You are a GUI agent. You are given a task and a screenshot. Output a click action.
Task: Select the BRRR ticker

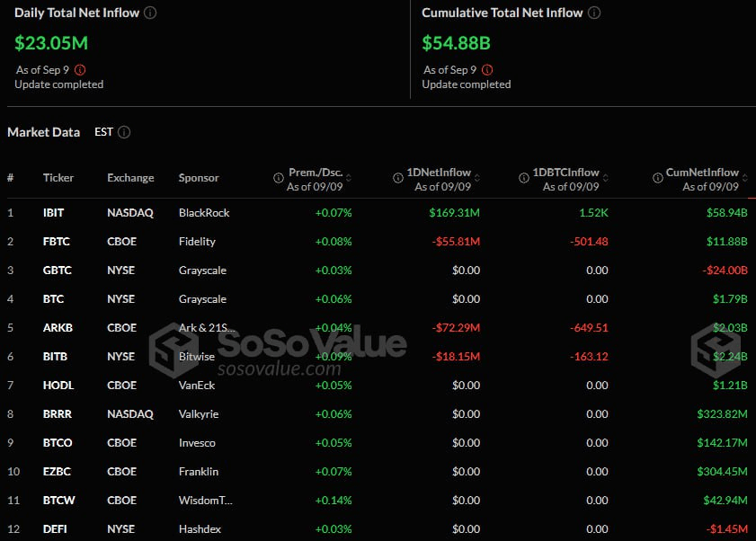pyautogui.click(x=57, y=414)
